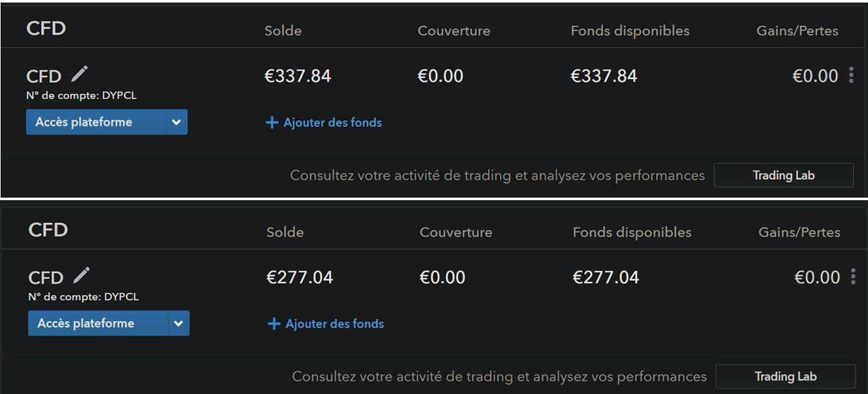Click the plus icon under the €277.04 balance
Viewport: 868px width, 394px height.
click(274, 324)
